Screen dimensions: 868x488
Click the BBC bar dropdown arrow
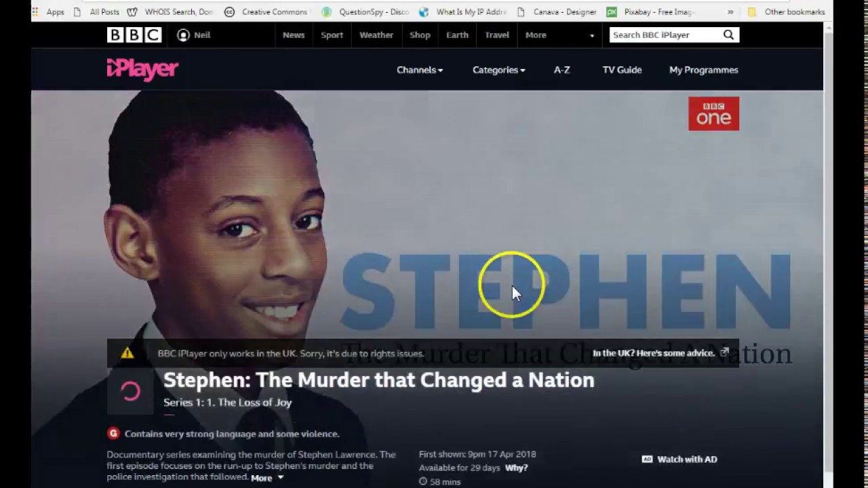pyautogui.click(x=592, y=35)
